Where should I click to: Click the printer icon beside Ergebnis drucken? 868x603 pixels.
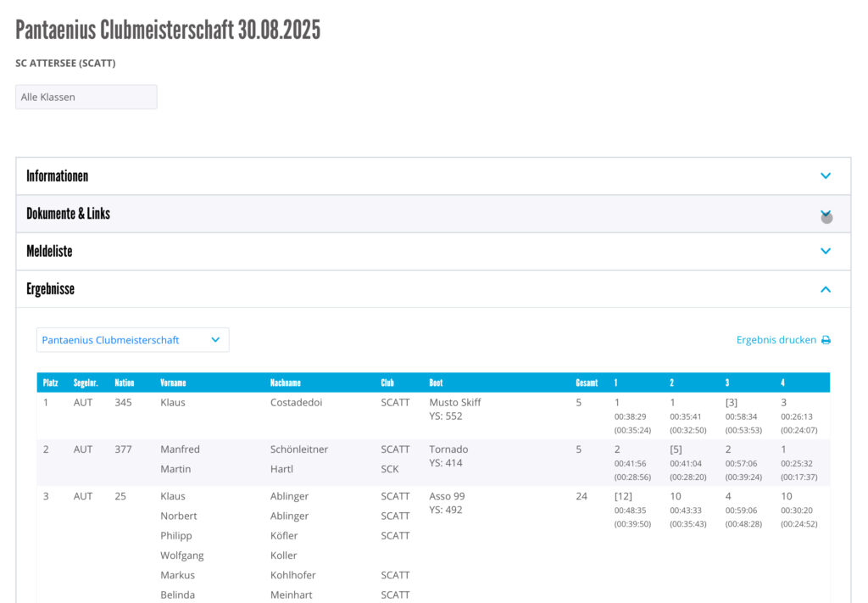[x=826, y=340]
